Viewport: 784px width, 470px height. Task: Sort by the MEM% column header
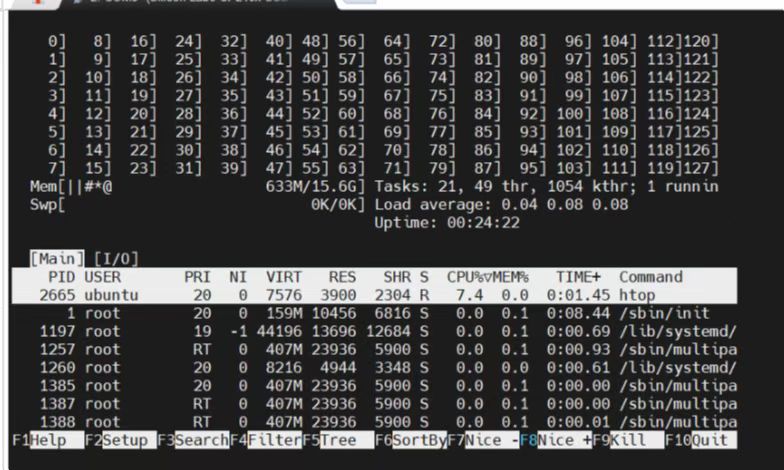510,277
